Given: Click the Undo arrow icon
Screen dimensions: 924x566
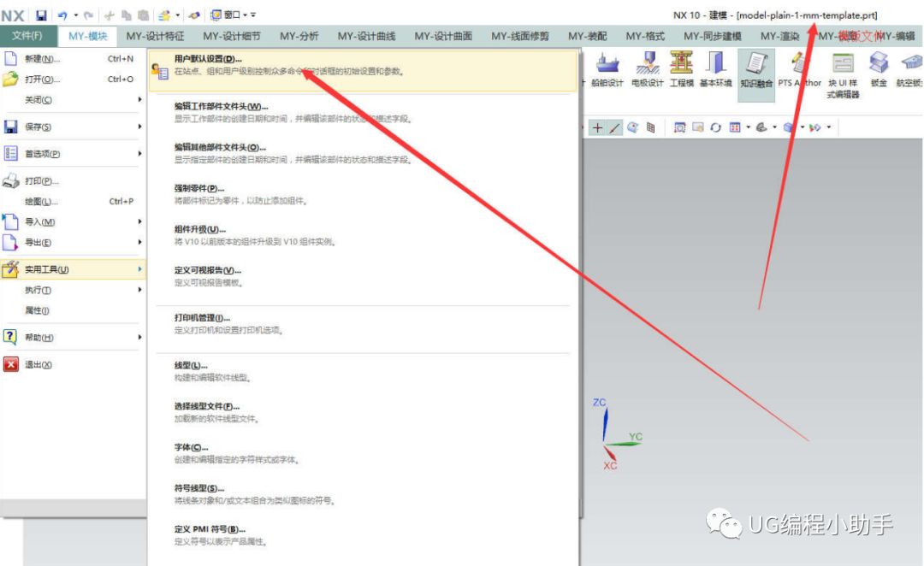Looking at the screenshot, I should click(x=62, y=15).
